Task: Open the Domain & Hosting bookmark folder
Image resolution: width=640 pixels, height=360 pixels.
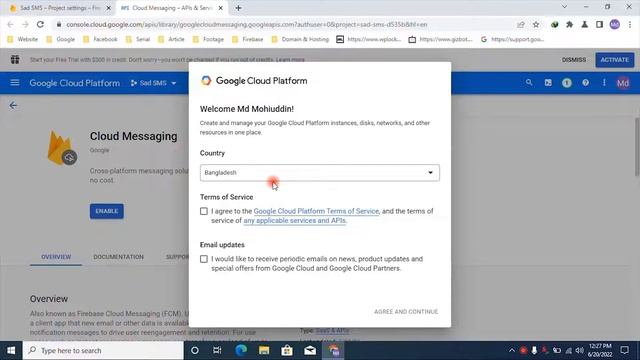Action: click(300, 39)
